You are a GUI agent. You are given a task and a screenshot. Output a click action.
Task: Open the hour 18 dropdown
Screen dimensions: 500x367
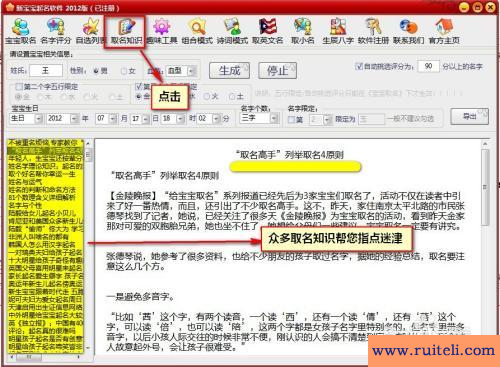tap(181, 119)
